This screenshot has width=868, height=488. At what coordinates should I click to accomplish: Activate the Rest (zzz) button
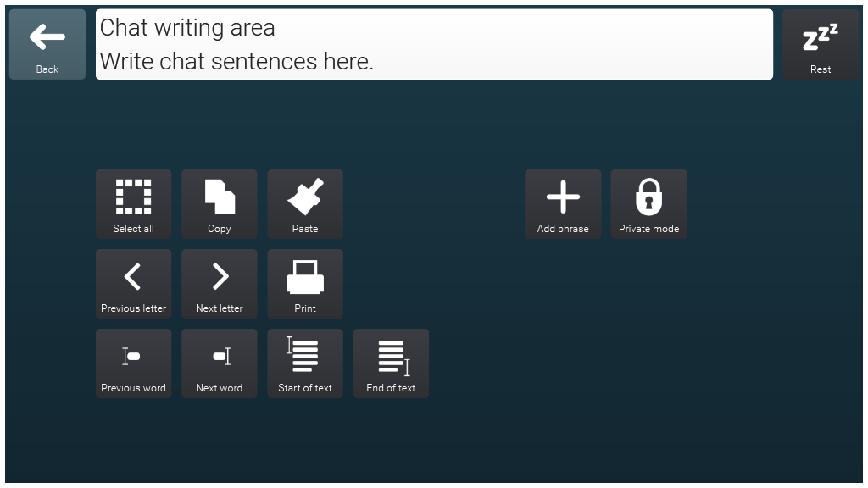(820, 44)
